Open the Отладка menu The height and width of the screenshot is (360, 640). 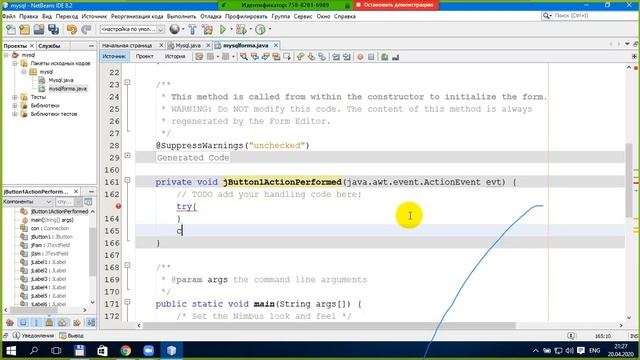point(211,16)
